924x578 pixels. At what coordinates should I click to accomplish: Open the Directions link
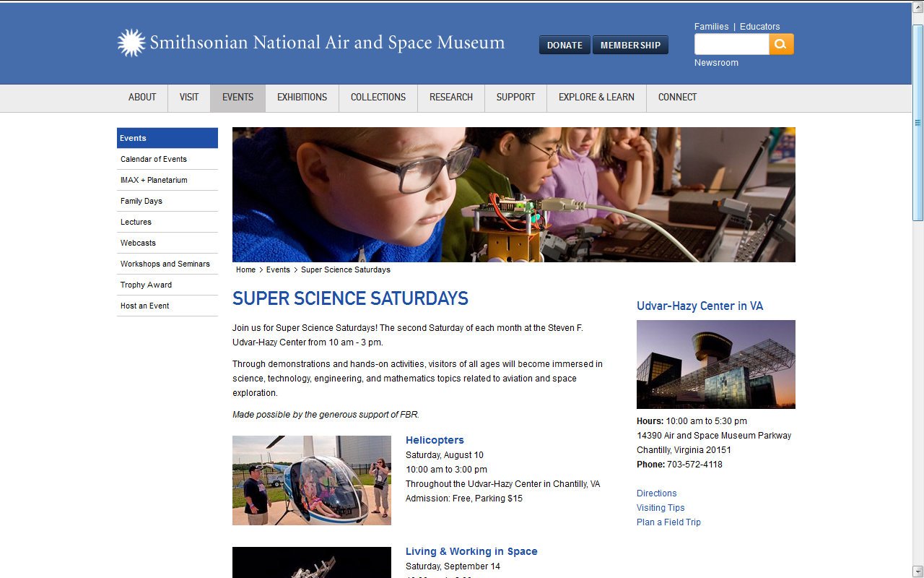tap(657, 493)
